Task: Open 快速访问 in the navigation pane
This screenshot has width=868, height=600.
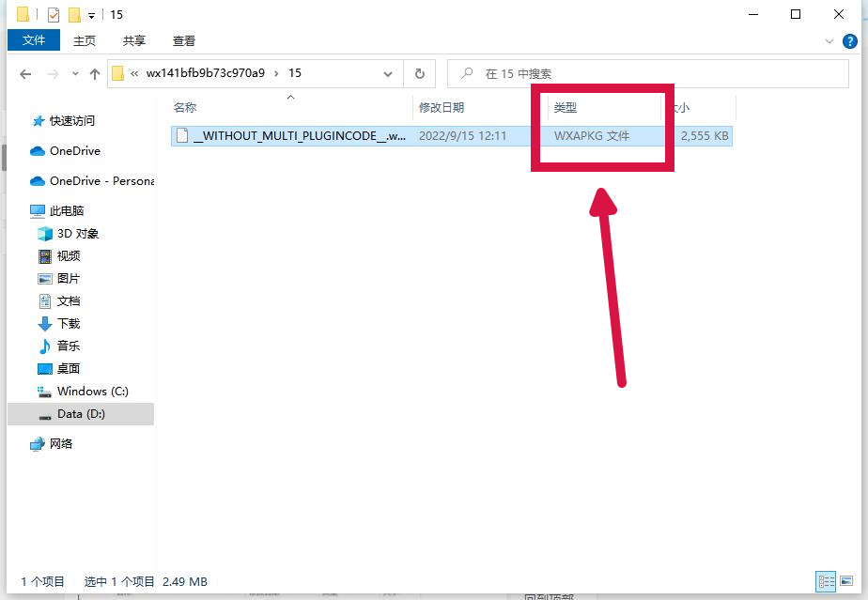Action: pos(72,121)
